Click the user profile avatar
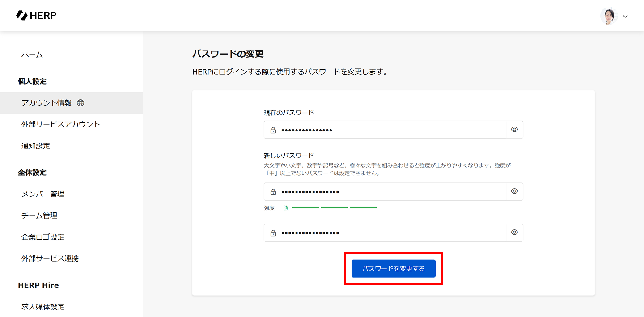 tap(608, 16)
